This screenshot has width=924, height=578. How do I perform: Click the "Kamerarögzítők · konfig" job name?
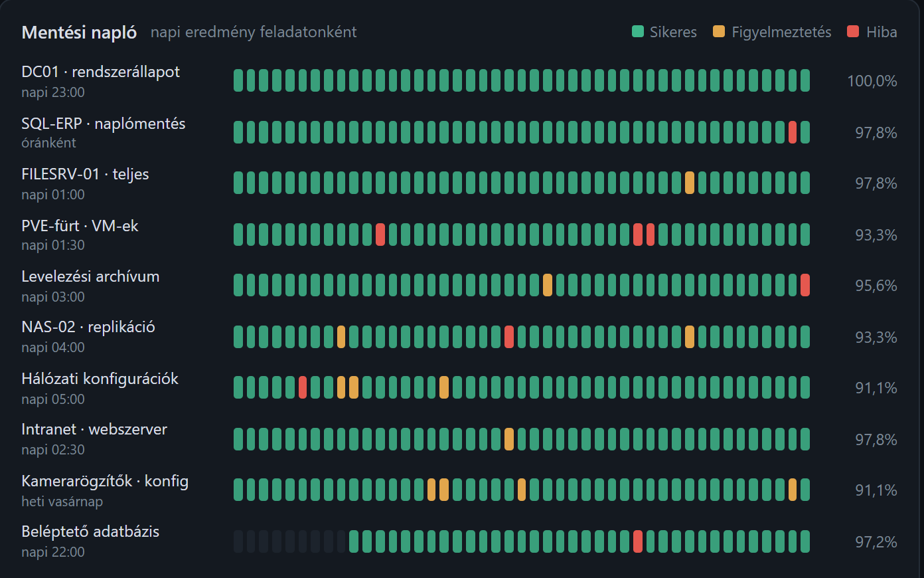(105, 481)
